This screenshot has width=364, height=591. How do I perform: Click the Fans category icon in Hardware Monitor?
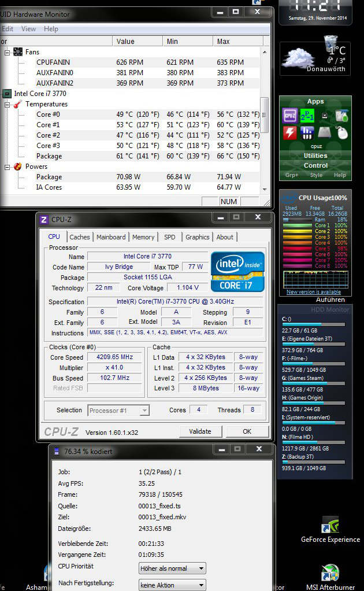coord(18,51)
